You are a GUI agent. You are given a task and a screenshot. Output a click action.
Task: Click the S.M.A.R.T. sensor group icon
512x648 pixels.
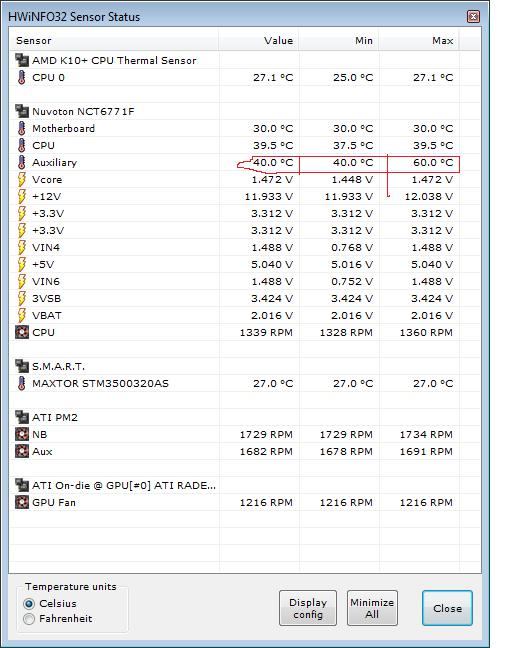coord(22,366)
